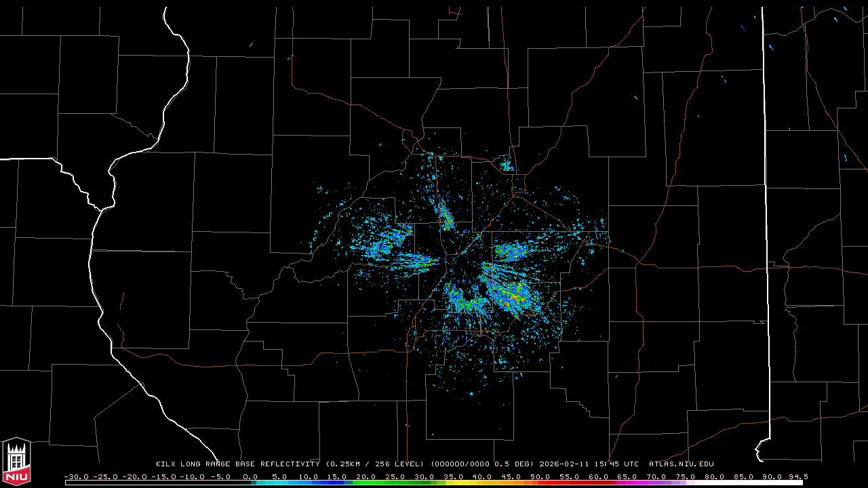Image resolution: width=868 pixels, height=488 pixels.
Task: Click the 94.5 scale label
Action: coord(797,476)
